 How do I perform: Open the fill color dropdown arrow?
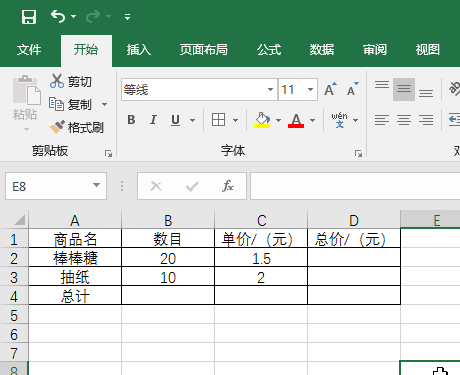(278, 120)
